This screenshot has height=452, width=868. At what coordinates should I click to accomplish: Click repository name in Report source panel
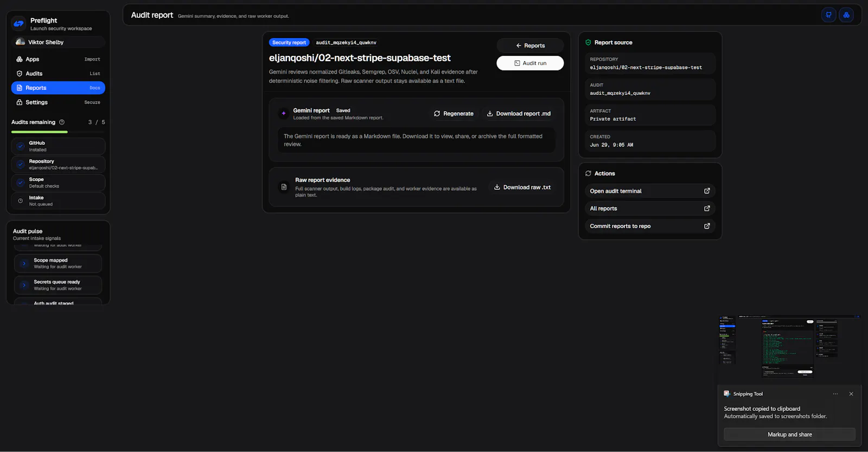click(x=646, y=67)
